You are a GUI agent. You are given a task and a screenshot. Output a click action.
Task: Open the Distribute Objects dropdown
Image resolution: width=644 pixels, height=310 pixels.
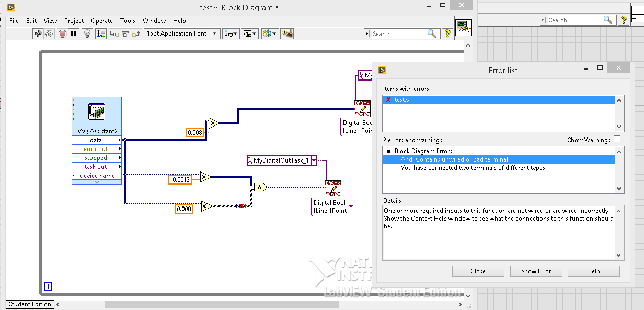(250, 33)
